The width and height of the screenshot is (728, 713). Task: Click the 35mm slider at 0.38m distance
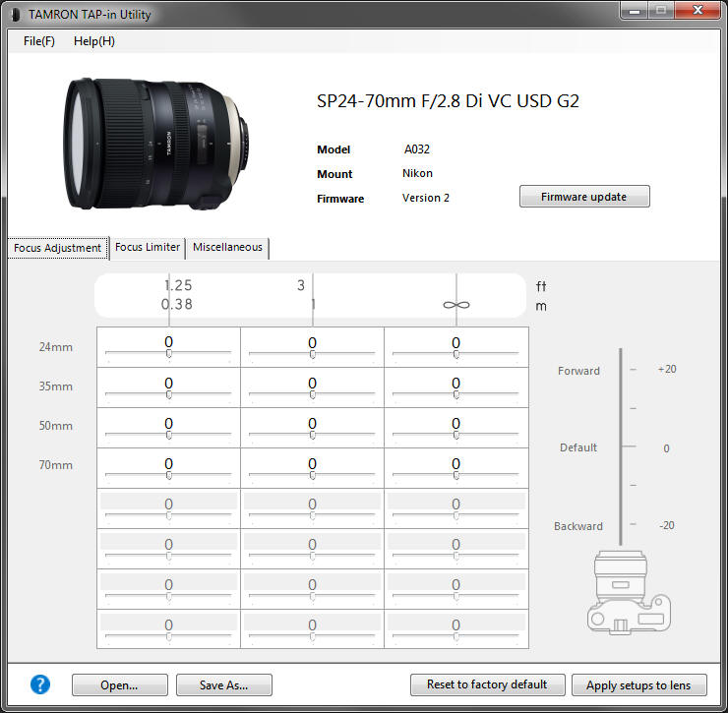(x=168, y=394)
